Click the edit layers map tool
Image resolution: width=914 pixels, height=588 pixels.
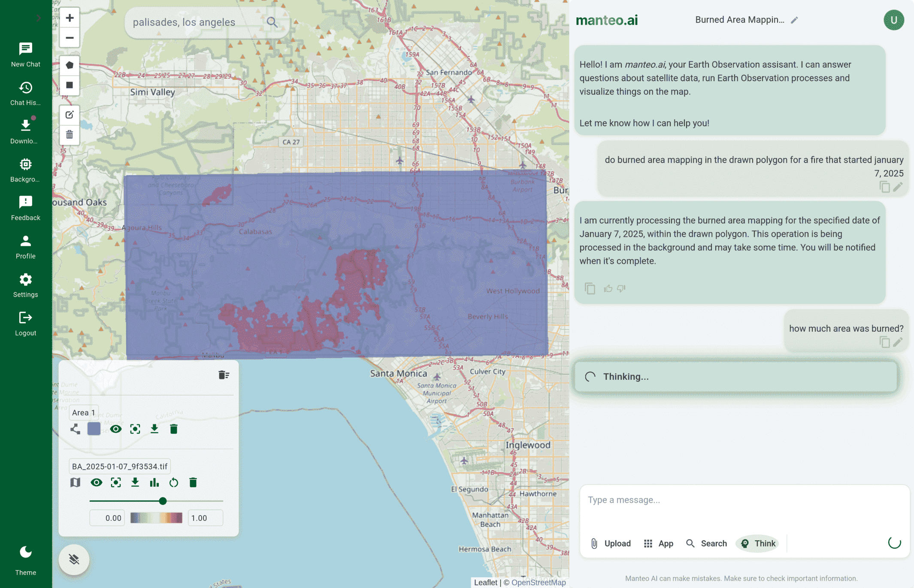point(69,115)
